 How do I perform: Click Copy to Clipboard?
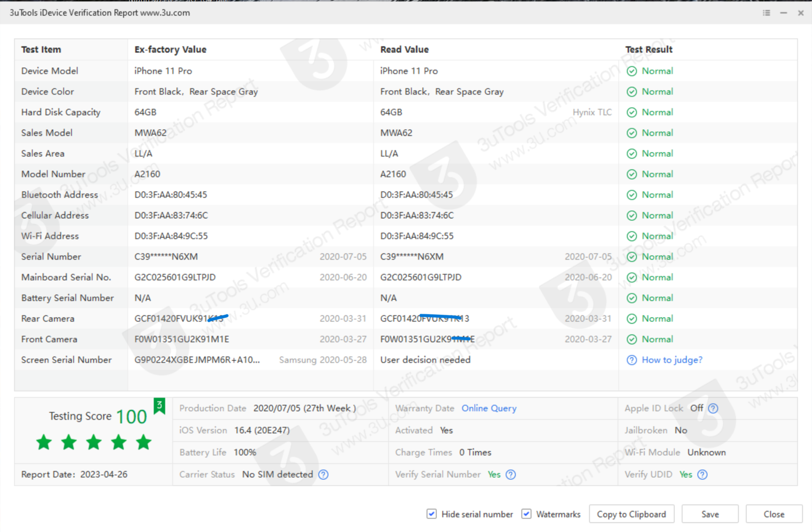(x=632, y=514)
